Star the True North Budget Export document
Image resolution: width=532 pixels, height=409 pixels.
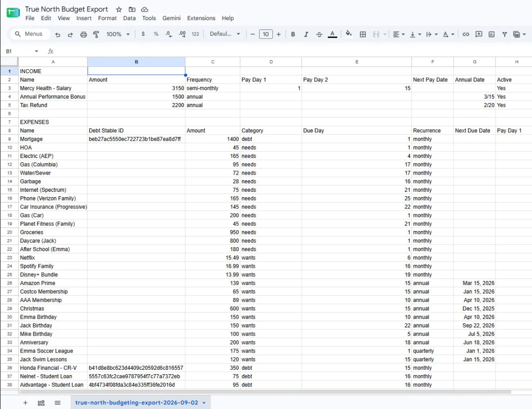point(119,9)
